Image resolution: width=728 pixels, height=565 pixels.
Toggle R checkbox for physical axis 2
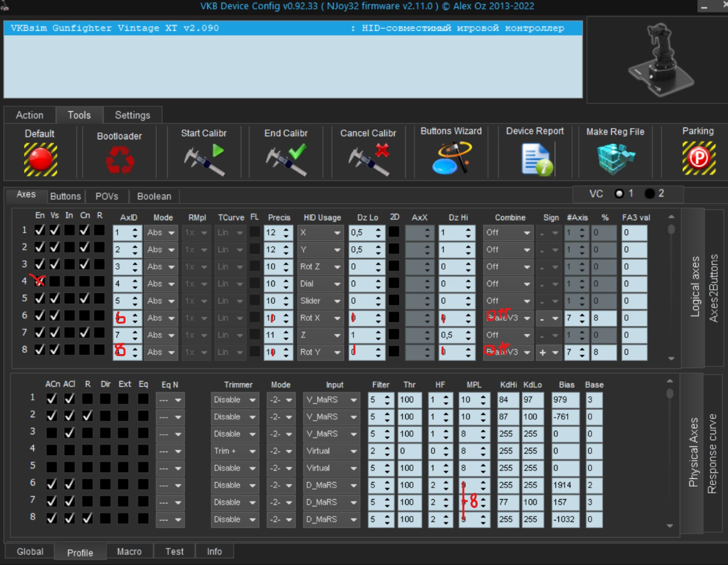[87, 416]
